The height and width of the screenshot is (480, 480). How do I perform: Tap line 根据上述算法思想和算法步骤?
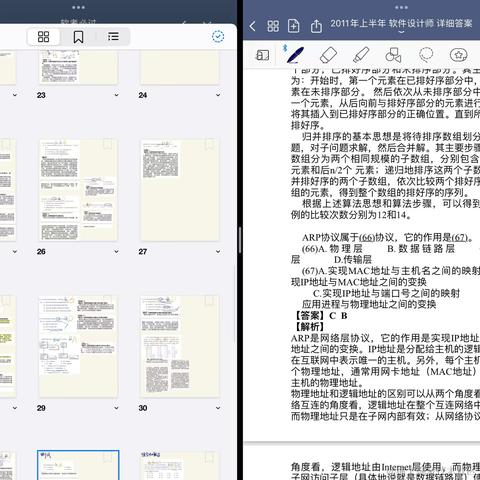click(x=391, y=203)
